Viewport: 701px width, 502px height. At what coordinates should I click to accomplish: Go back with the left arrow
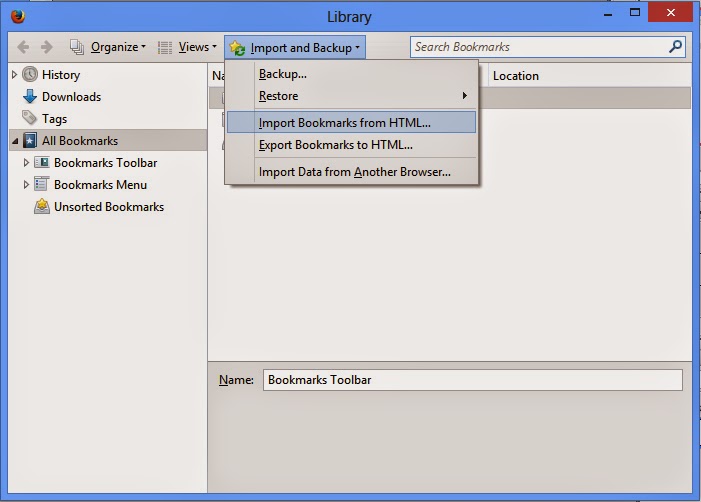coord(23,47)
